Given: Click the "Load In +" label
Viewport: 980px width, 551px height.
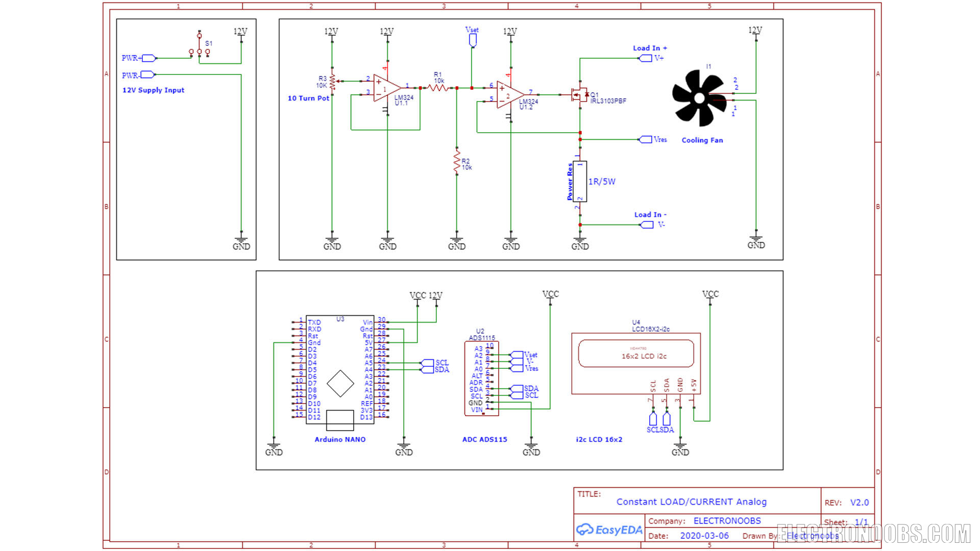Looking at the screenshot, I should click(650, 48).
